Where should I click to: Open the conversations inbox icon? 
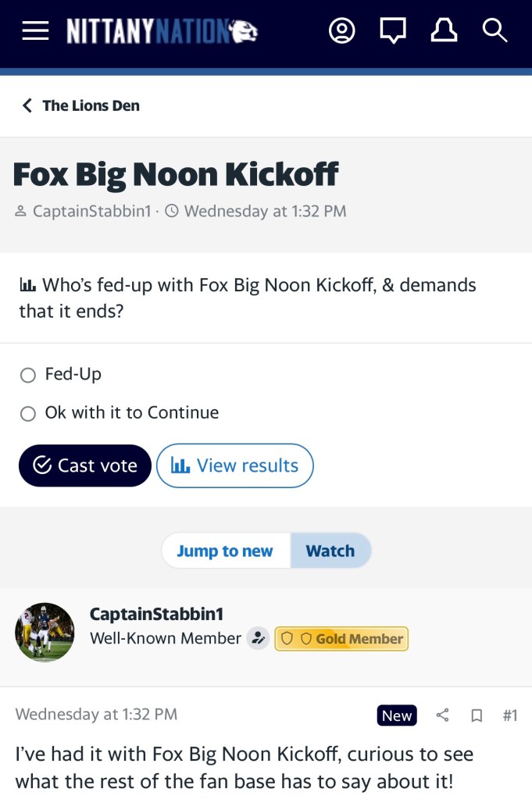393,31
